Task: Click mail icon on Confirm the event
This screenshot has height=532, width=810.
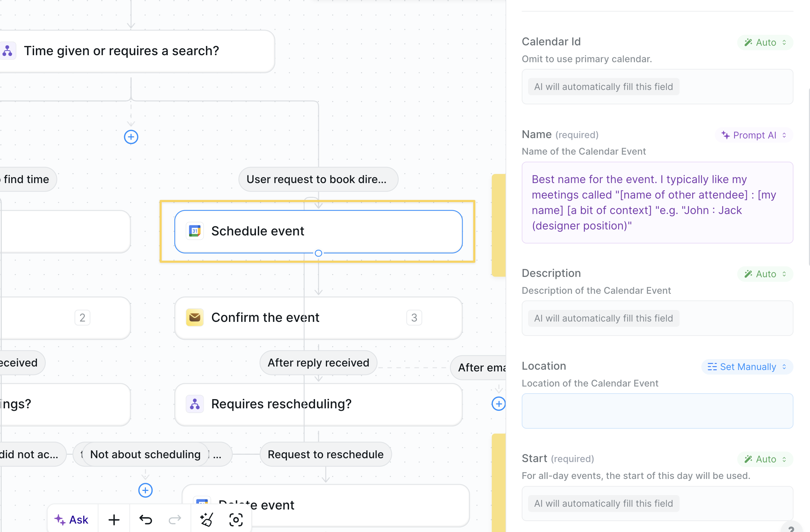Action: [195, 317]
